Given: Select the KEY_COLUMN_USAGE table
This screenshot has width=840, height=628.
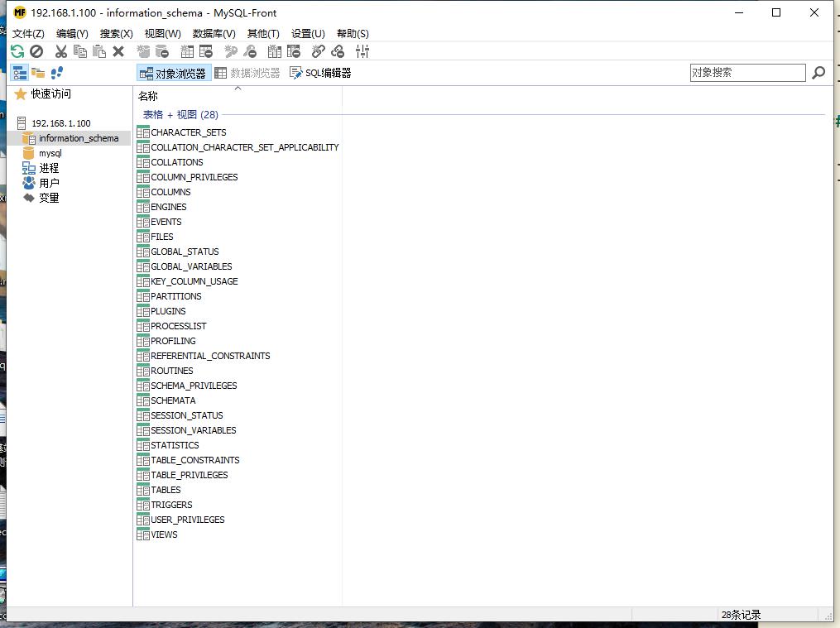Looking at the screenshot, I should [194, 281].
